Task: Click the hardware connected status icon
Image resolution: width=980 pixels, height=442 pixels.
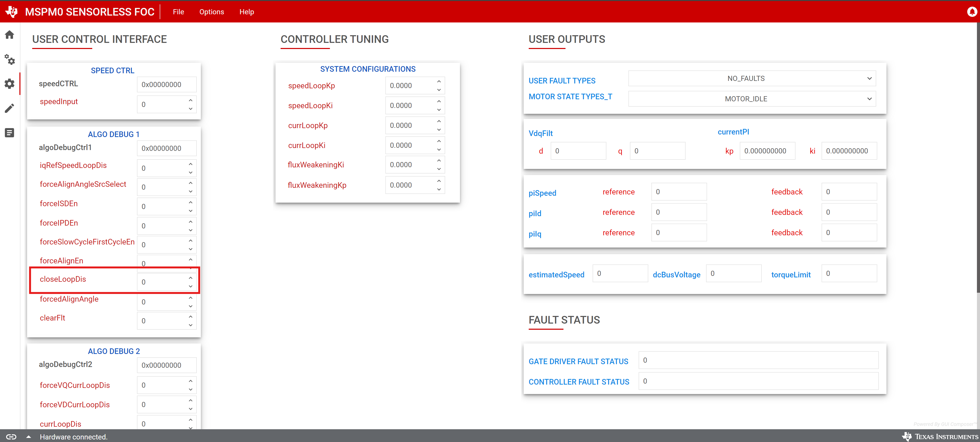Action: (11, 436)
